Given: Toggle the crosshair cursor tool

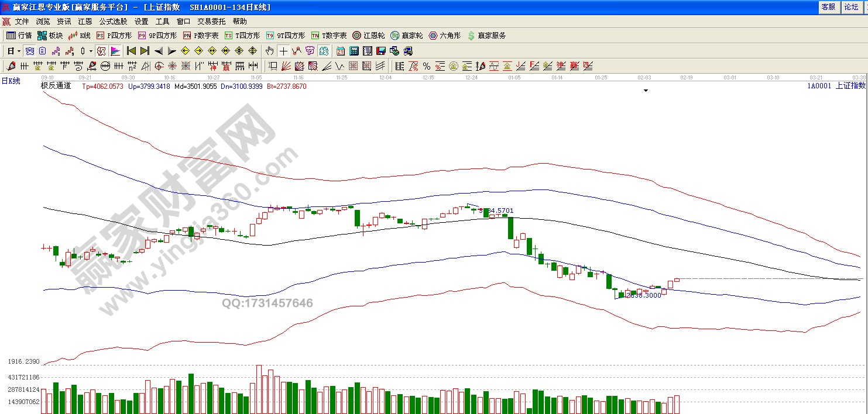Looking at the screenshot, I should pos(283,51).
